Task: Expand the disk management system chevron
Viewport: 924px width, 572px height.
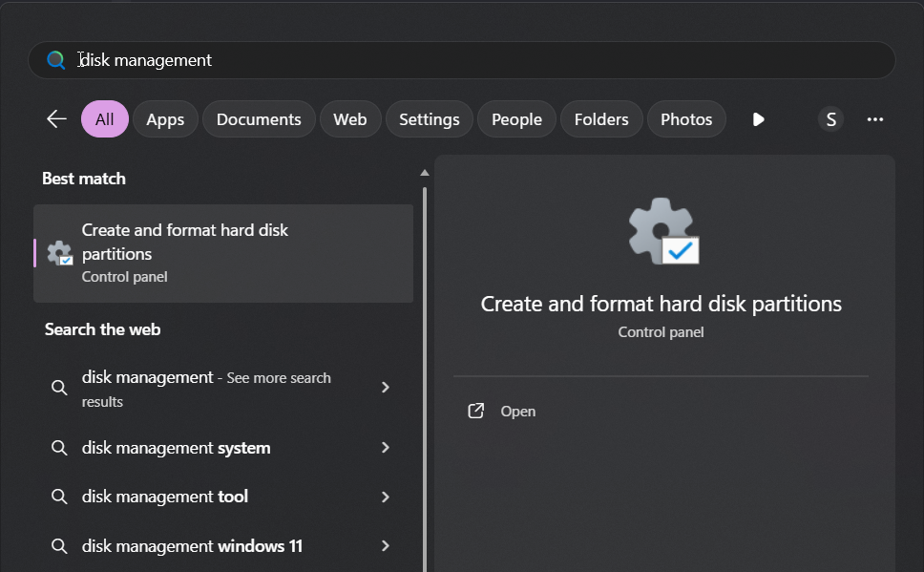Action: point(386,448)
